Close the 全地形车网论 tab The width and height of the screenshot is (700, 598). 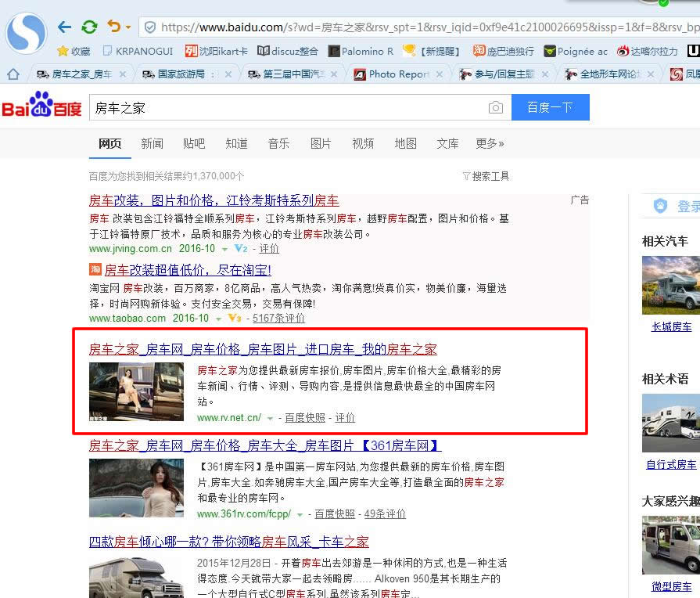[x=651, y=74]
